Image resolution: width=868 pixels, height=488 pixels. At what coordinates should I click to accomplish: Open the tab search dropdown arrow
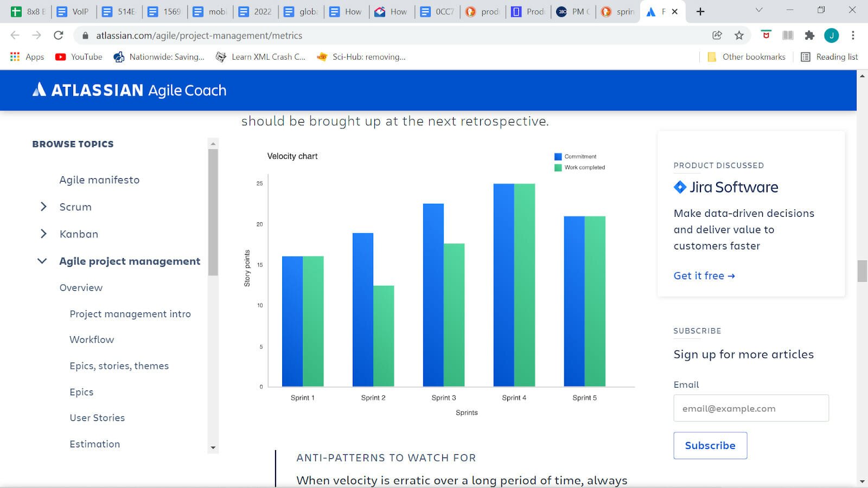pos(759,10)
